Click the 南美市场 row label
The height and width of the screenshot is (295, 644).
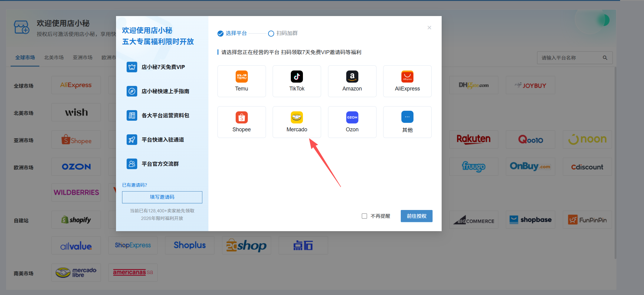click(23, 274)
